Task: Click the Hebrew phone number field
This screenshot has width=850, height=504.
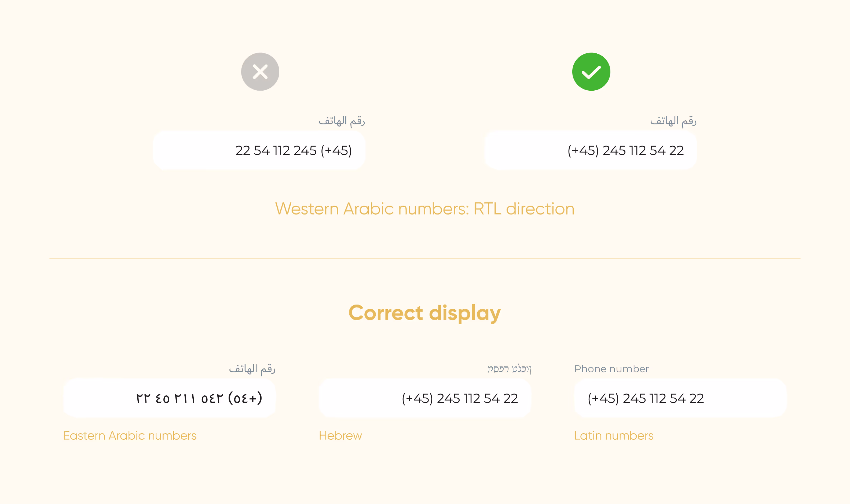Action: pyautogui.click(x=424, y=398)
